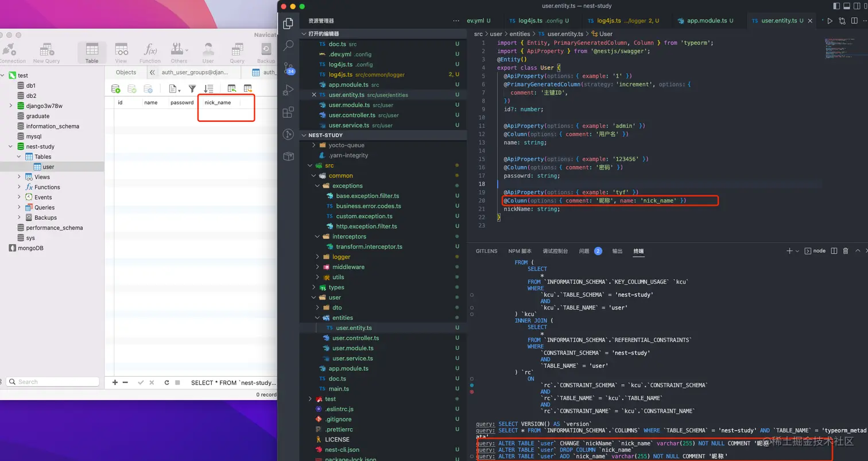This screenshot has width=868, height=461.
Task: Add new terminal with plus icon
Action: (789, 251)
